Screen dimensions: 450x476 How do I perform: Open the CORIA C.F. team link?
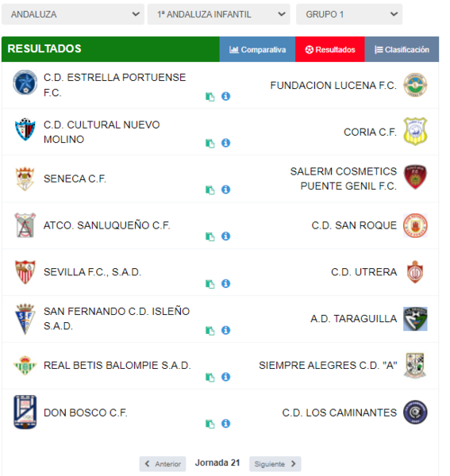pyautogui.click(x=370, y=132)
